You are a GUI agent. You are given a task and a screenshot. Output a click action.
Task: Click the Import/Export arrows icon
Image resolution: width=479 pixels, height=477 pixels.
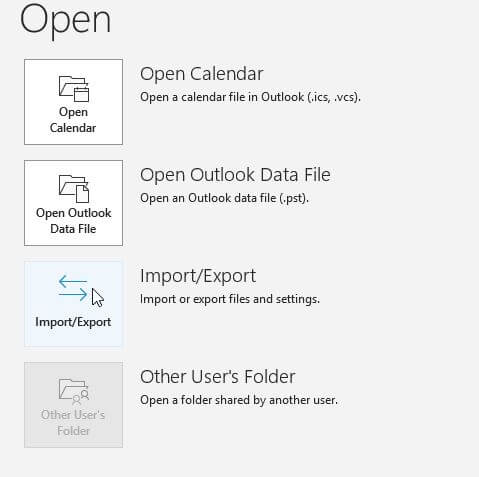coord(73,288)
